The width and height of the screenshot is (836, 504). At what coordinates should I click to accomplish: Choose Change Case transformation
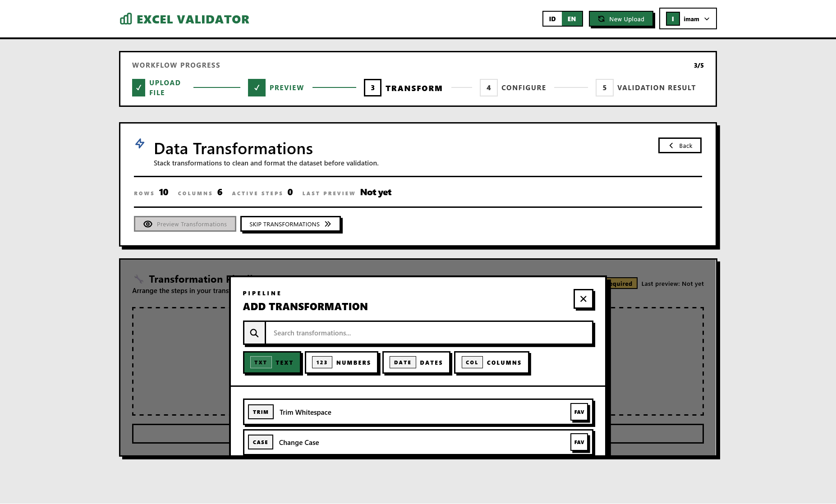pos(418,442)
